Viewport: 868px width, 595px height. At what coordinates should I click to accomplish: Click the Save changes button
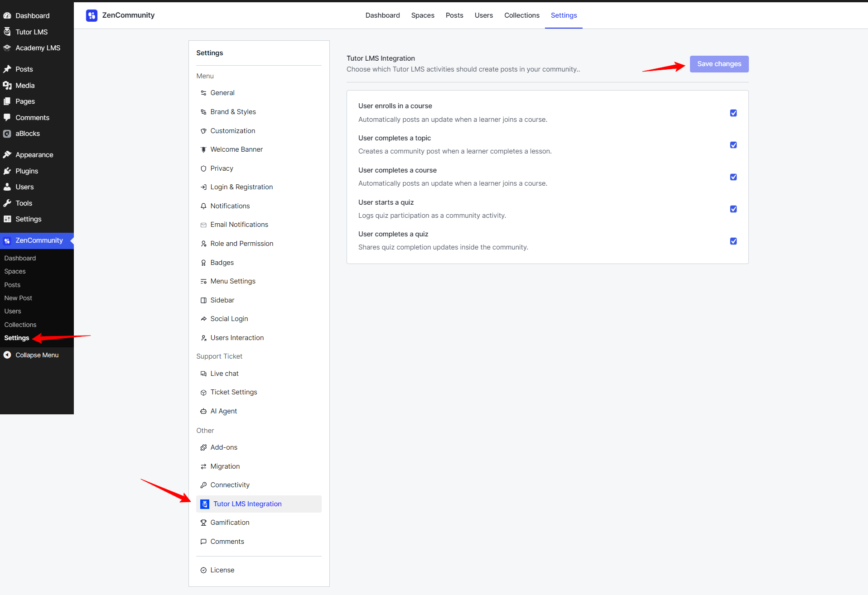click(719, 64)
